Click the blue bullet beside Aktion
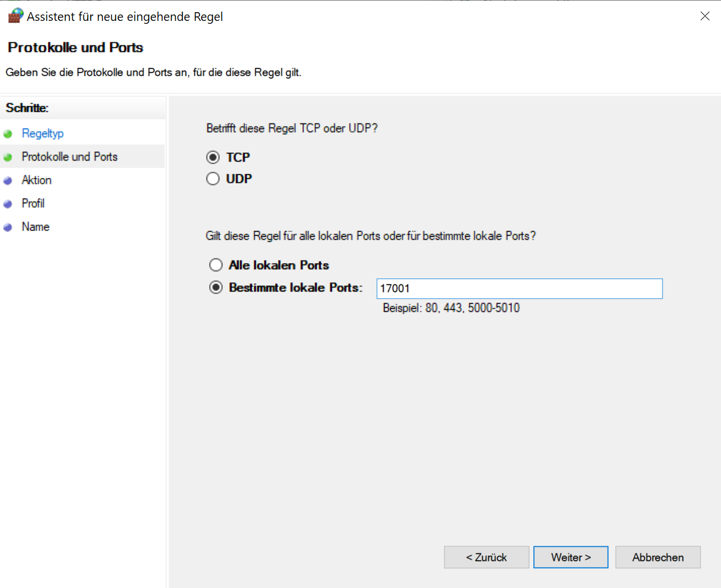The height and width of the screenshot is (588, 721). (8, 180)
